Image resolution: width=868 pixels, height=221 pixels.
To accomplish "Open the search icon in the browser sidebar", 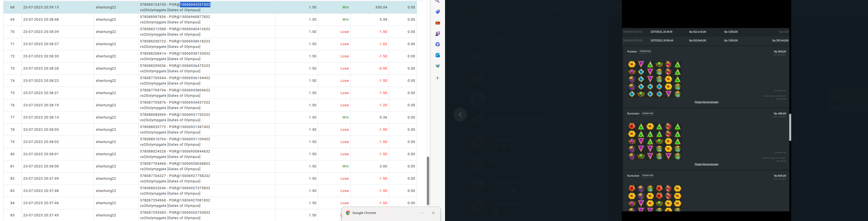I will click(437, 1).
